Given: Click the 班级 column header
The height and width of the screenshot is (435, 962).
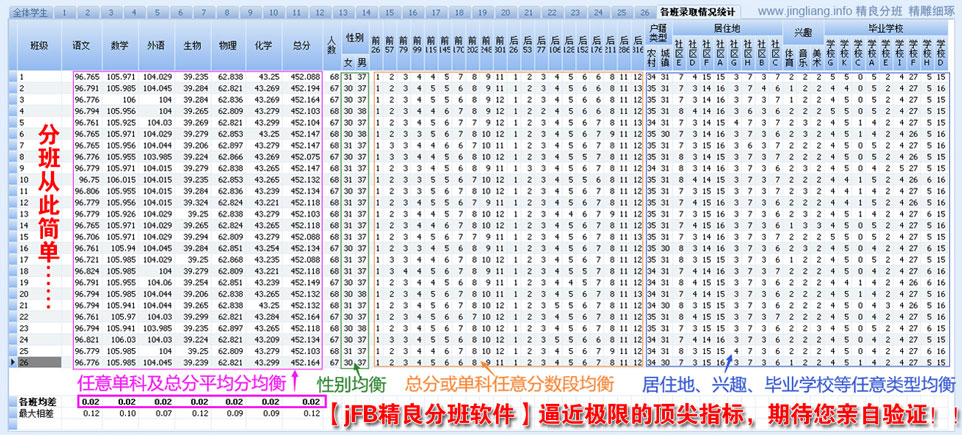Looking at the screenshot, I should tap(39, 45).
